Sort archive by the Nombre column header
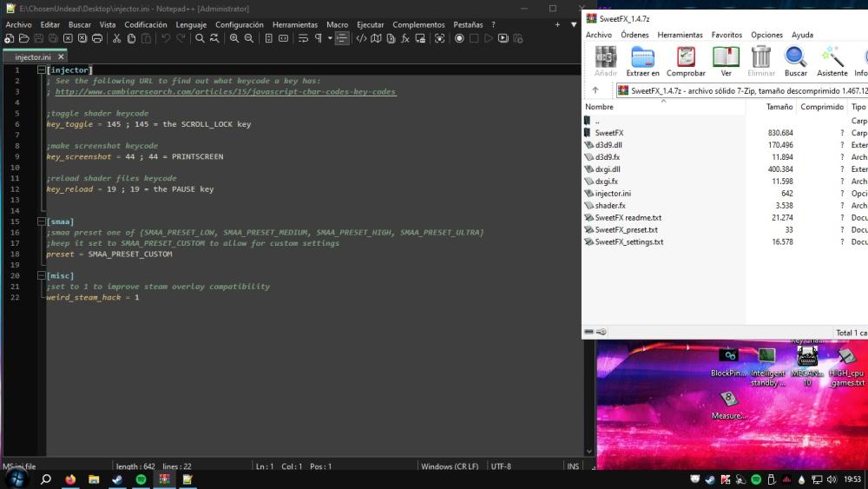 pos(664,107)
